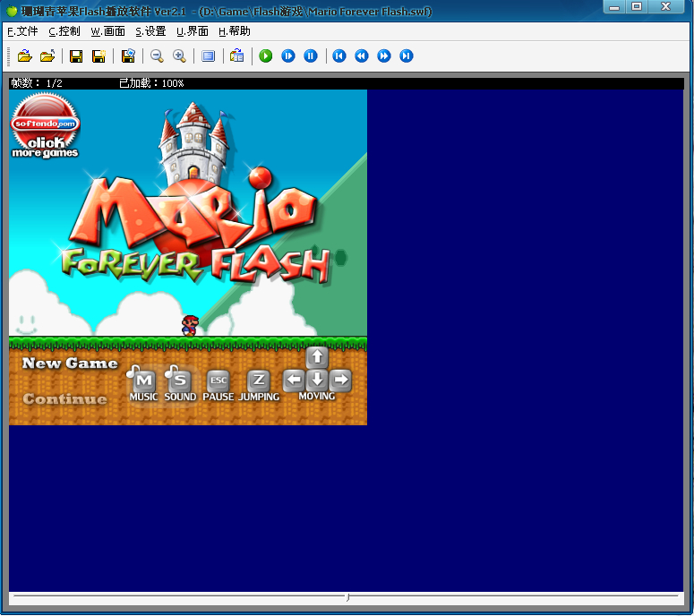Open the U.界面 menu

193,31
